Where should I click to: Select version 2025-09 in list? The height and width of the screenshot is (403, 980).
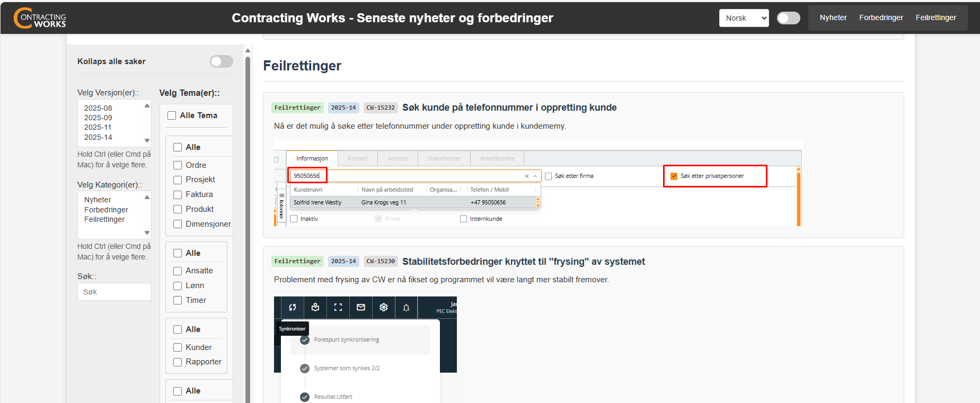click(x=99, y=118)
